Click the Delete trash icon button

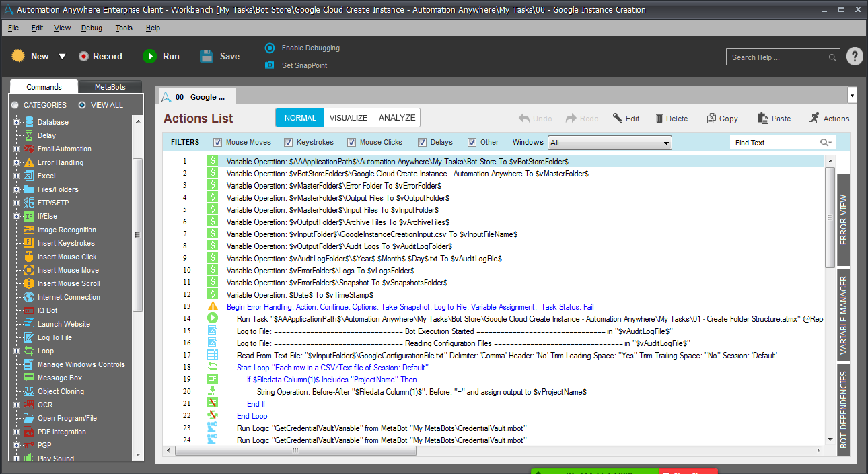click(659, 118)
